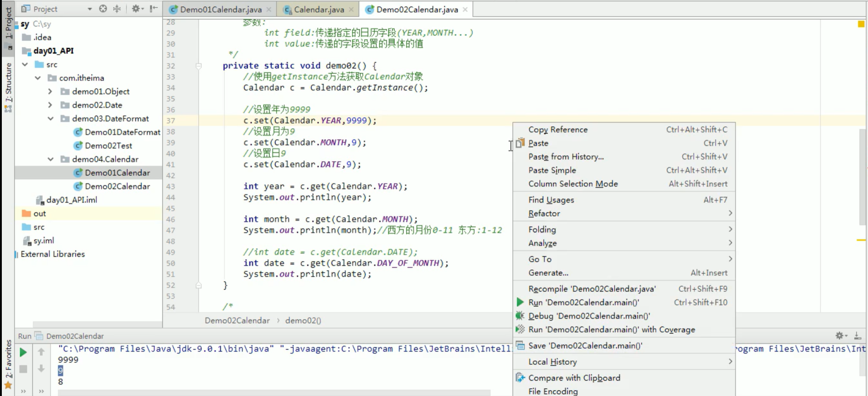868x396 pixels.
Task: Open the Structure tool window from the sidebar
Action: pyautogui.click(x=8, y=84)
